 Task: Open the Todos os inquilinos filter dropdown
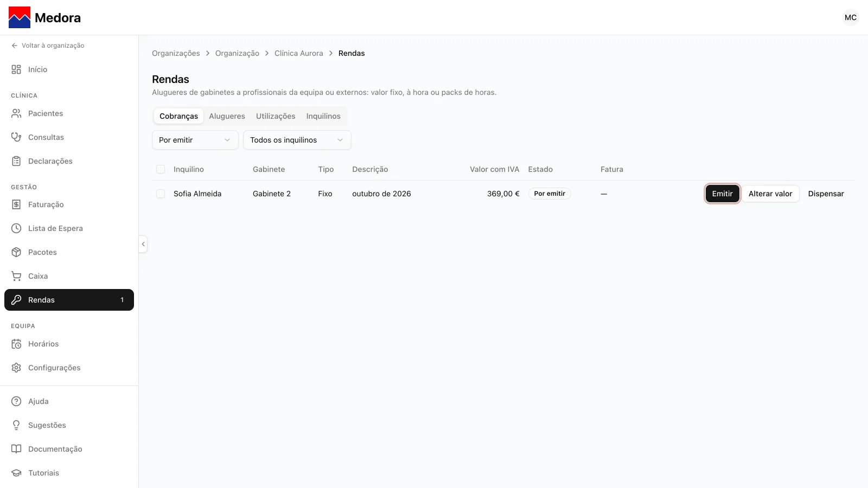297,140
